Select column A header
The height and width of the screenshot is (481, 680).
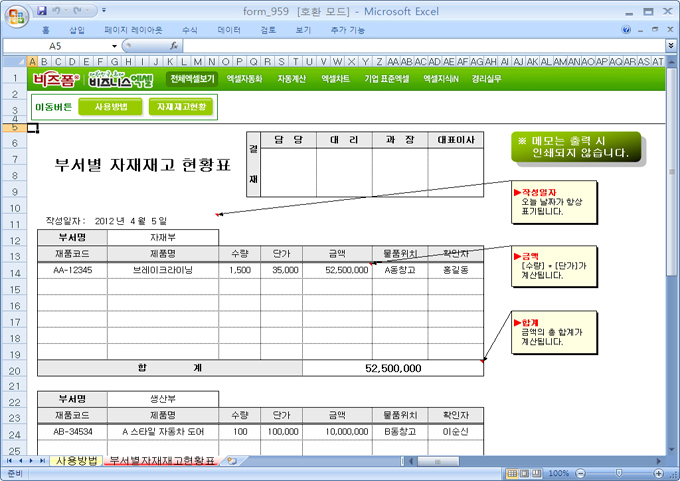point(33,62)
